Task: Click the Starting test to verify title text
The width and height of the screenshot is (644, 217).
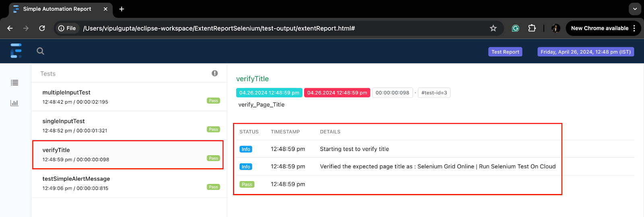Action: click(355, 149)
